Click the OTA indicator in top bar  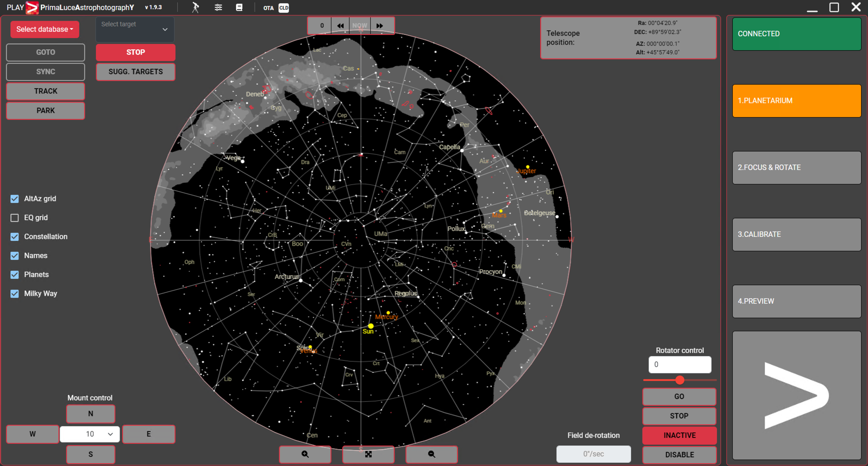click(x=269, y=8)
